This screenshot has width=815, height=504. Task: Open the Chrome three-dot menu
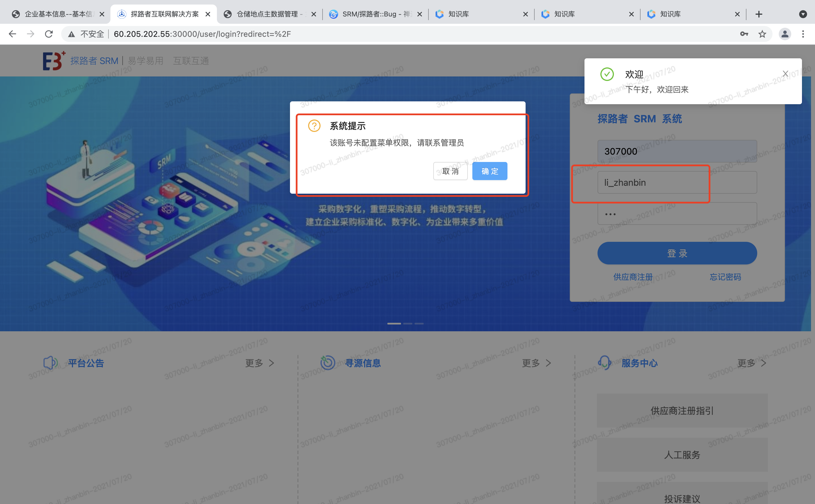(803, 34)
